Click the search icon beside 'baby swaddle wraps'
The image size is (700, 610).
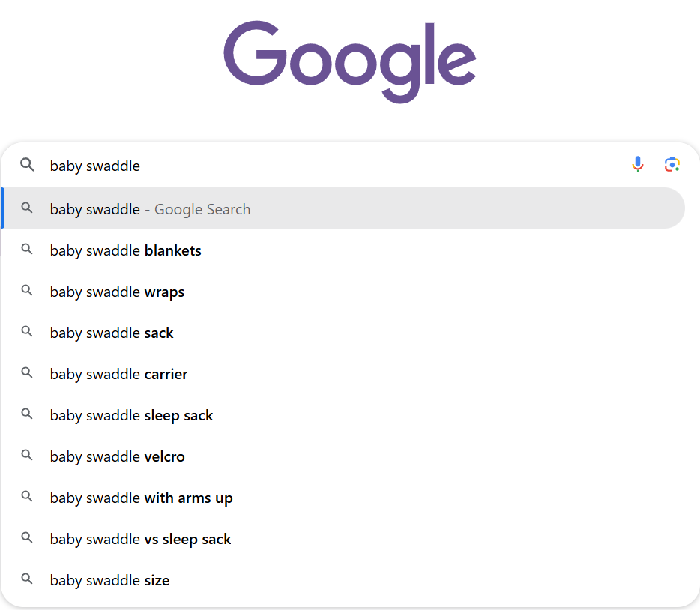coord(27,291)
